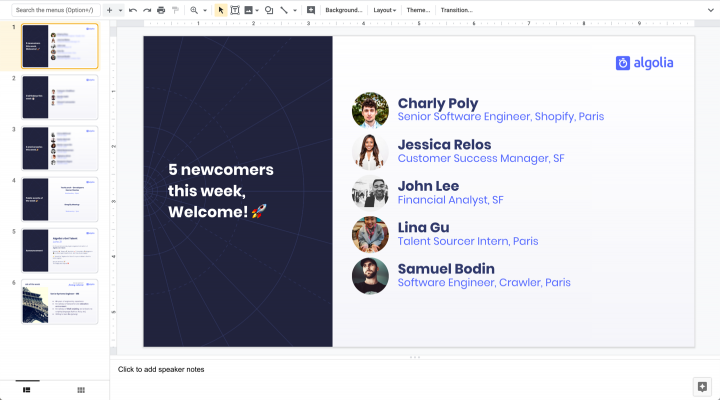Viewport: 720px width, 400px height.
Task: Select the paint format tool
Action: click(x=175, y=10)
